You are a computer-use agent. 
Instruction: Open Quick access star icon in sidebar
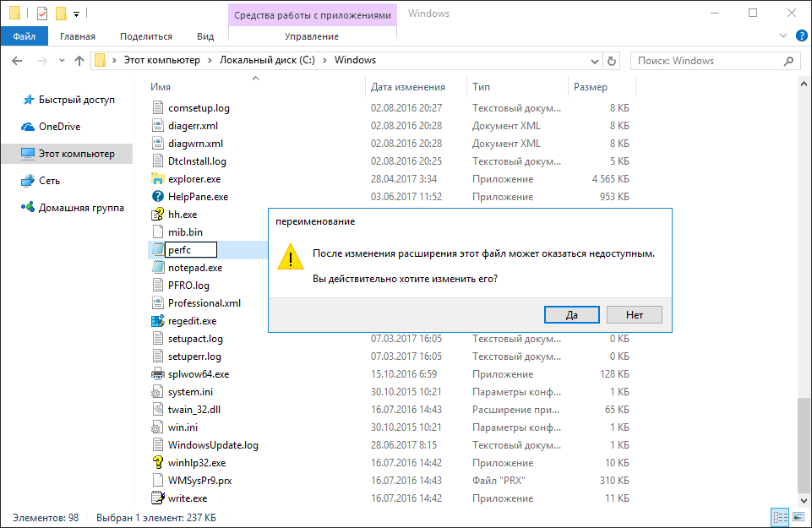click(28, 100)
